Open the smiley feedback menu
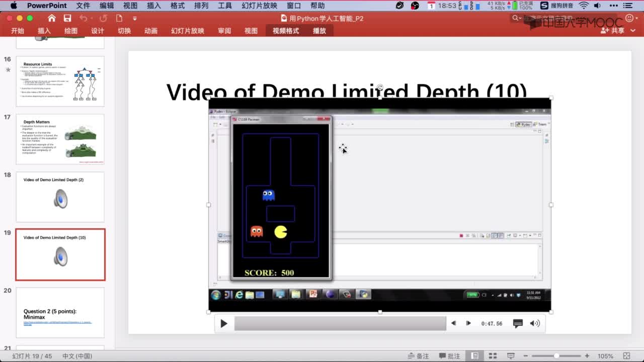The height and width of the screenshot is (362, 644). (x=631, y=19)
